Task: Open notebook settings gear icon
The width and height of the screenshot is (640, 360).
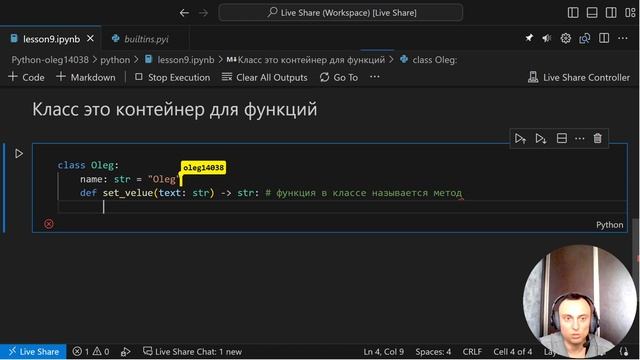Action: [565, 38]
